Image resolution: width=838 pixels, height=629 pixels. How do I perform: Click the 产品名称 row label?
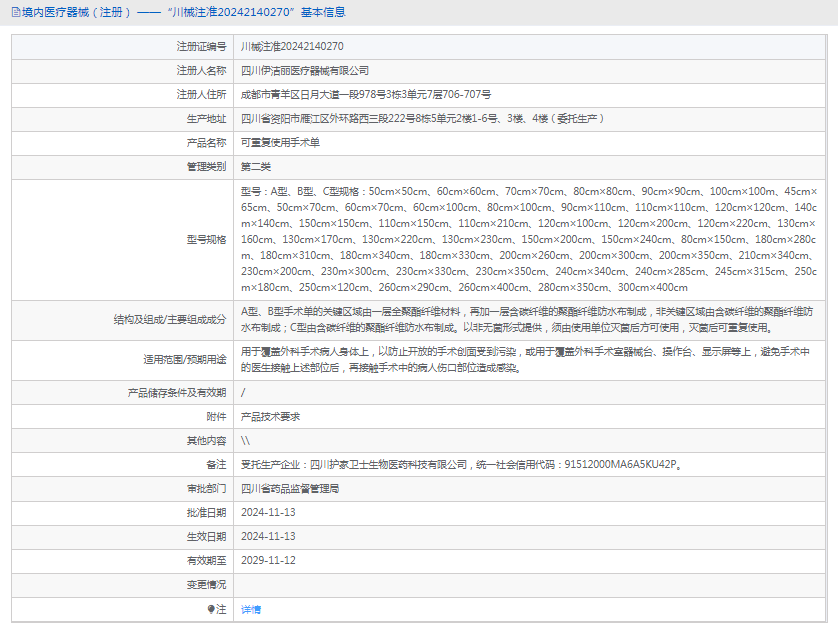click(206, 143)
